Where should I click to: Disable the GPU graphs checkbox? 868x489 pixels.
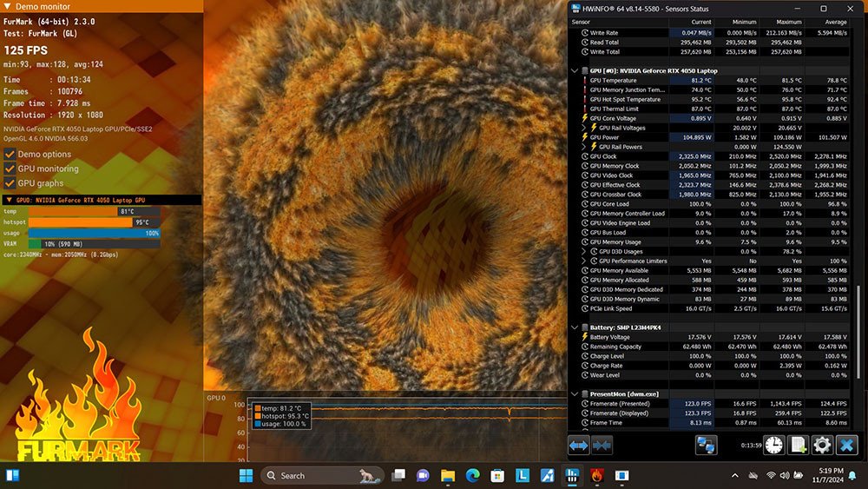(10, 183)
